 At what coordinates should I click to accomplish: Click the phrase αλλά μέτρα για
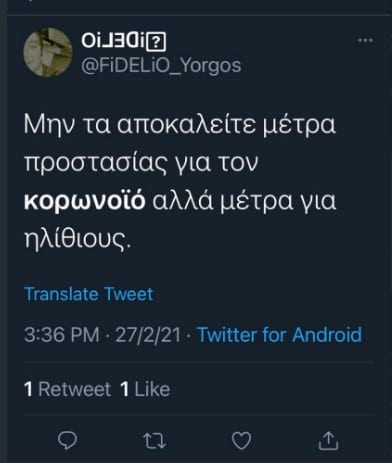point(244,201)
